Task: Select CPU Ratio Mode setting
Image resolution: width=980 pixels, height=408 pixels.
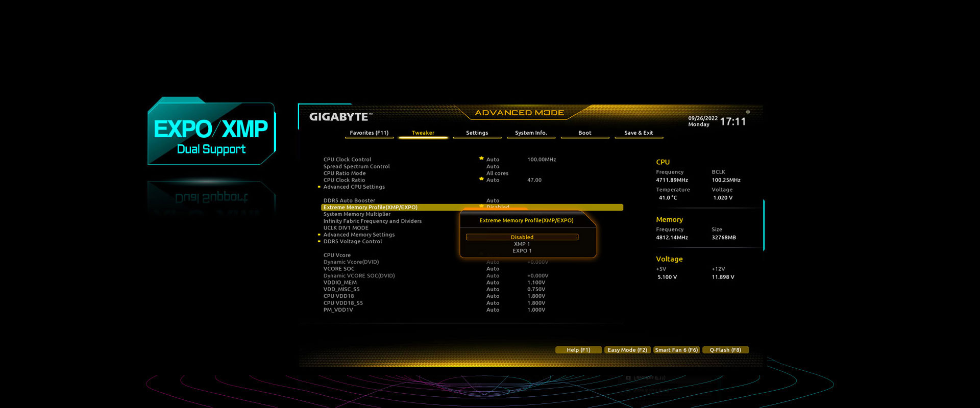Action: [344, 173]
